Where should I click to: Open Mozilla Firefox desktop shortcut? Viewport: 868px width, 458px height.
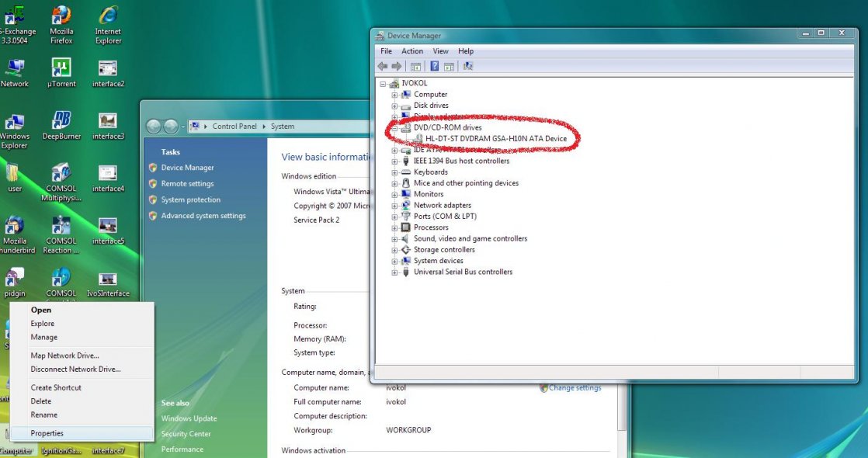click(61, 17)
